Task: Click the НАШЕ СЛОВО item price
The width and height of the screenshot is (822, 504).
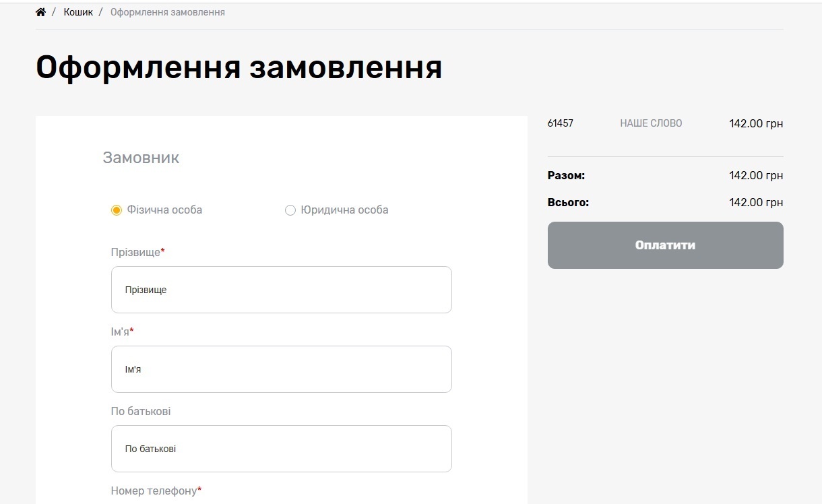Action: point(755,123)
